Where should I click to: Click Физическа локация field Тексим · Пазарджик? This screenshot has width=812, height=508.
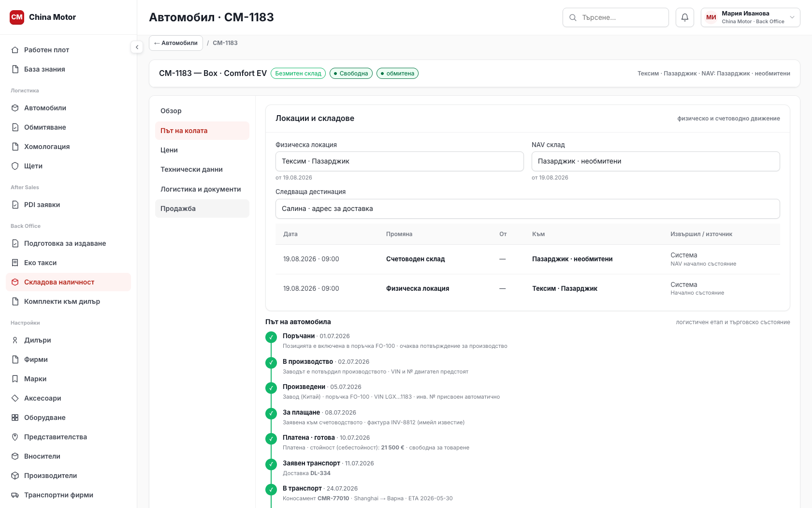point(399,161)
